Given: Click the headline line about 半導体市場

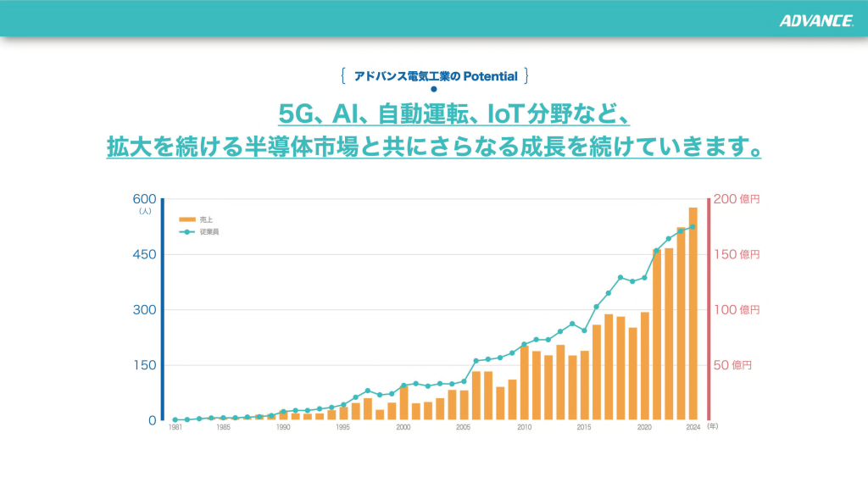Looking at the screenshot, I should (433, 147).
